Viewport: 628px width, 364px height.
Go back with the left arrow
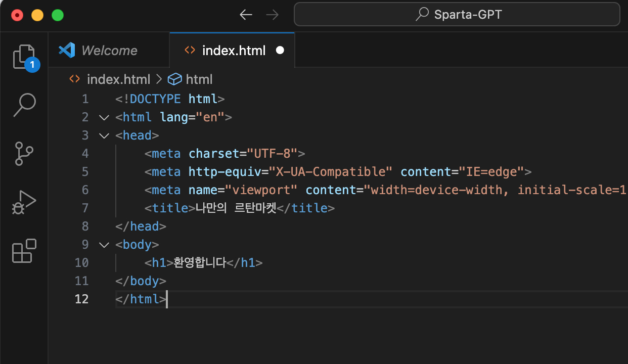tap(246, 15)
